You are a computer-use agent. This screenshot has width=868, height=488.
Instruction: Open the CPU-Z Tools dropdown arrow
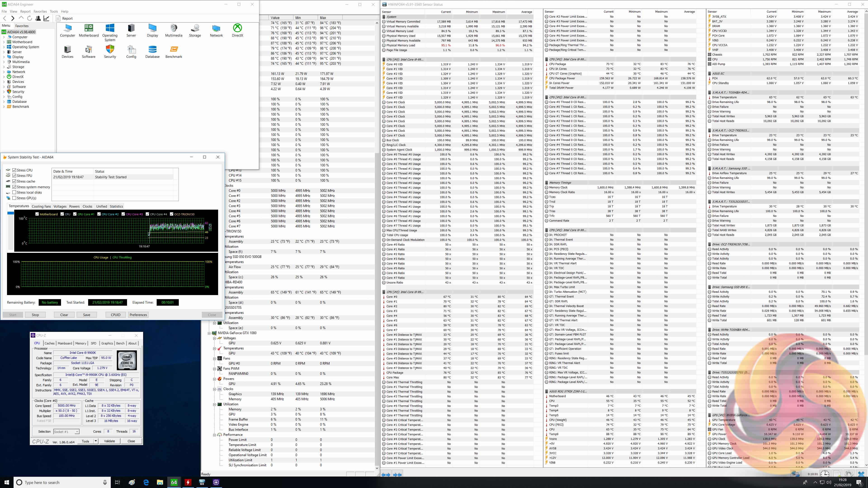[x=96, y=441]
